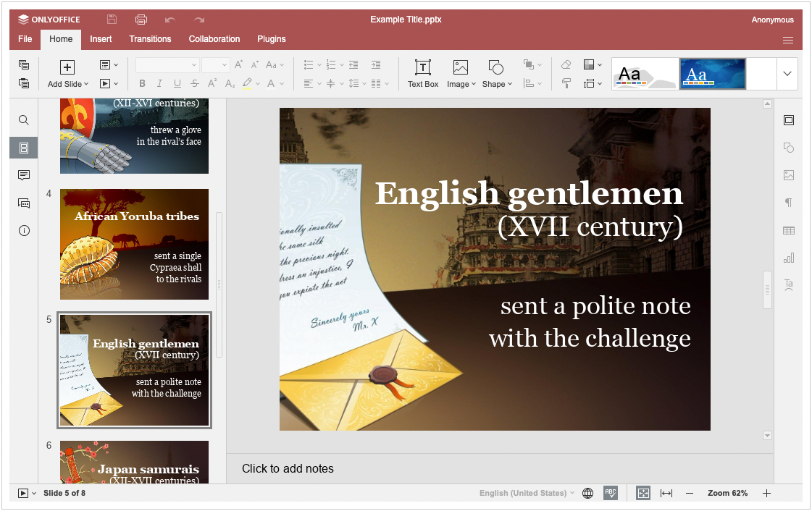
Task: Open Image settings in right sidebar
Action: pyautogui.click(x=789, y=175)
